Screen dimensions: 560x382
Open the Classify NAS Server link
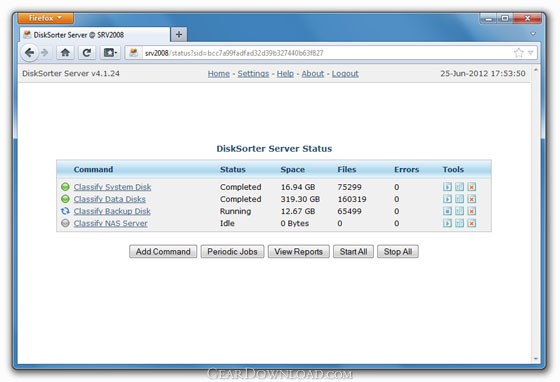[x=110, y=223]
